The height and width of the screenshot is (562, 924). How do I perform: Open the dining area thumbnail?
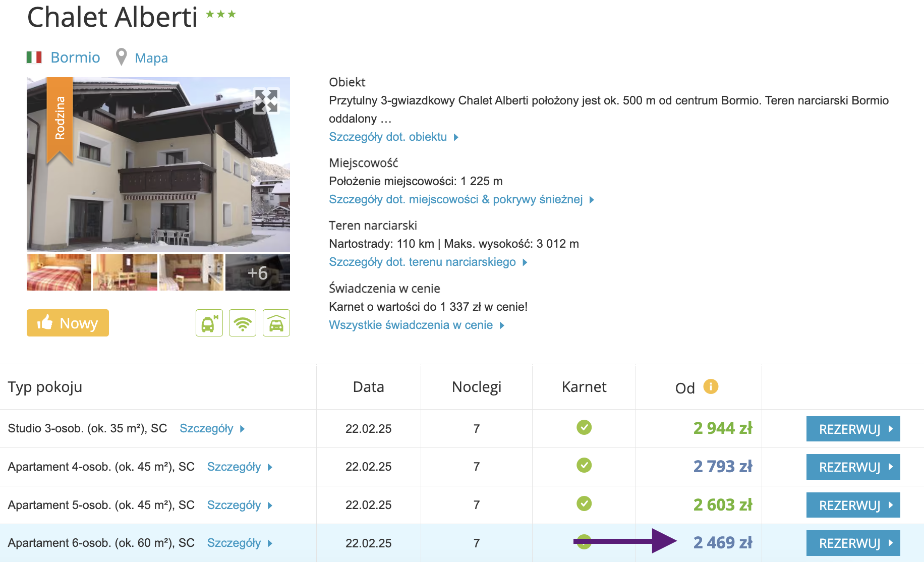[125, 272]
